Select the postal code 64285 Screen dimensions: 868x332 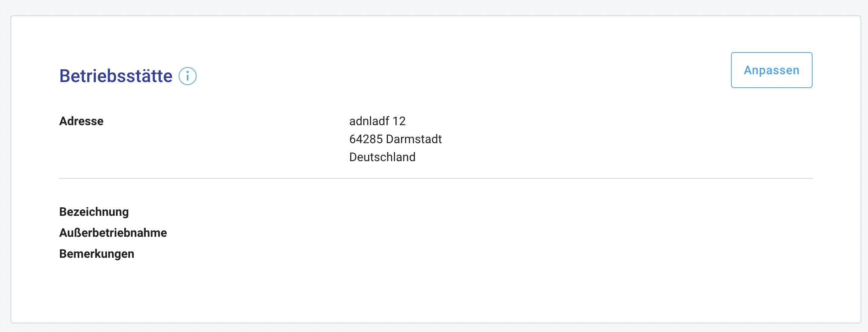point(366,139)
